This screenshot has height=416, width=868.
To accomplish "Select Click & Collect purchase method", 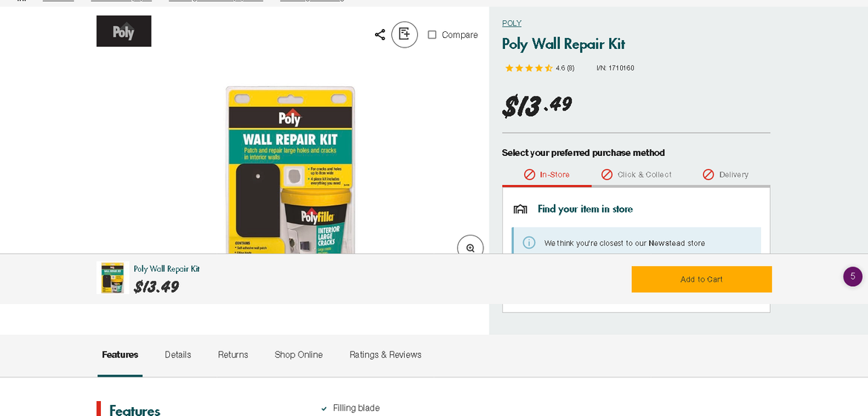I will pyautogui.click(x=636, y=175).
